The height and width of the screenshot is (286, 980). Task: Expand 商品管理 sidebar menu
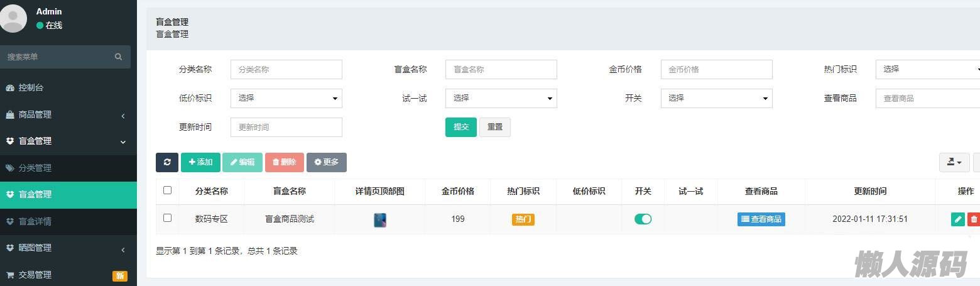[68, 114]
